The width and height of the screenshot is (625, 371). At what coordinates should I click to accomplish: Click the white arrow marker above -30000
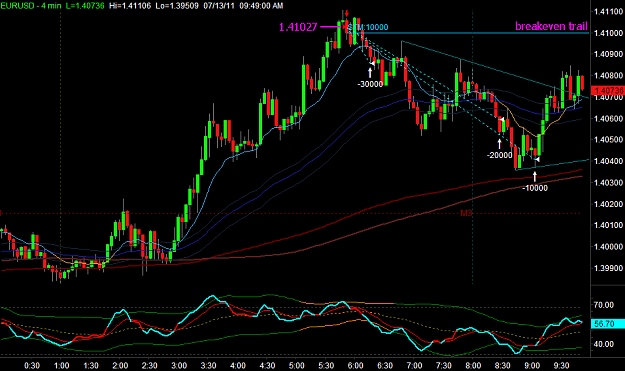[x=370, y=72]
